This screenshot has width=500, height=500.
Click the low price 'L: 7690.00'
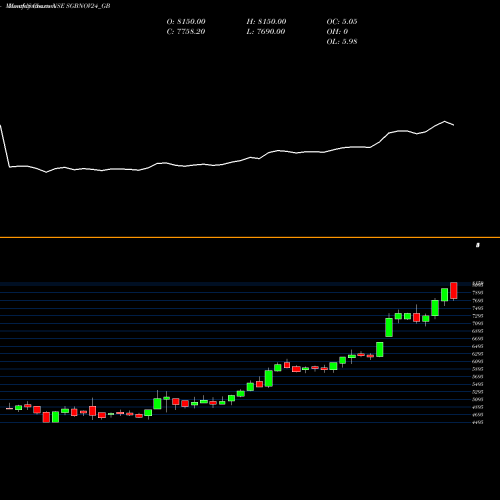coord(266,32)
